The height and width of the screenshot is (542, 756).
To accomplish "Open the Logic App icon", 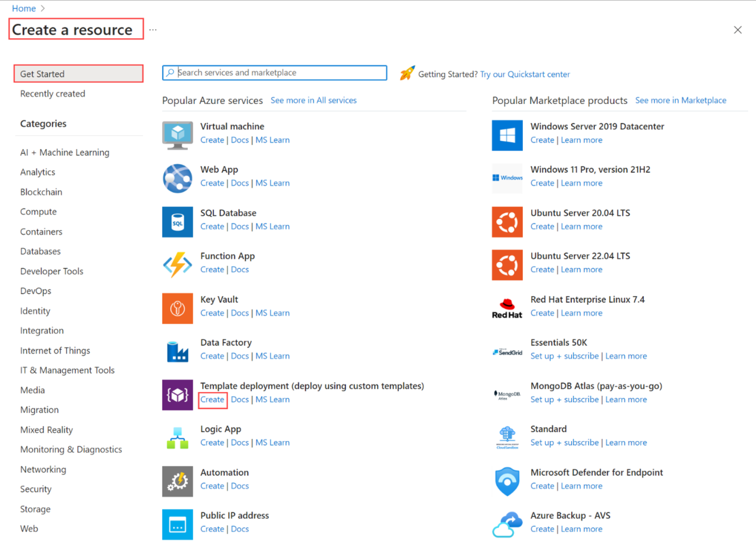I will (x=177, y=438).
